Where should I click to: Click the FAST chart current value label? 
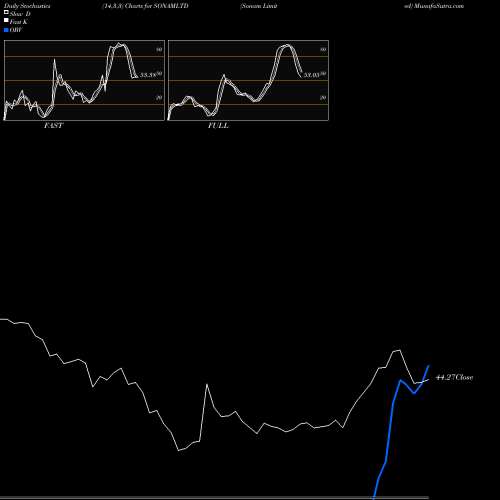pos(148,75)
